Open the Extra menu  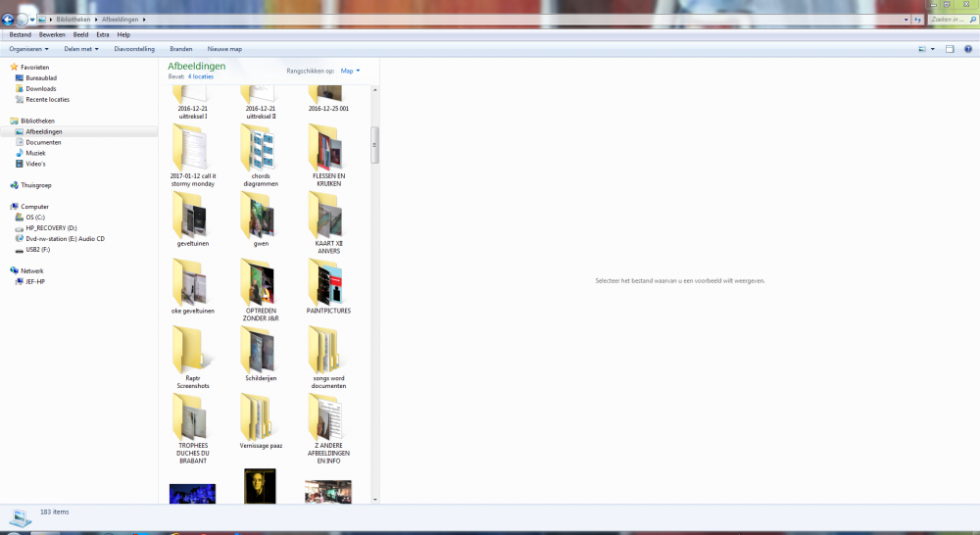click(103, 35)
